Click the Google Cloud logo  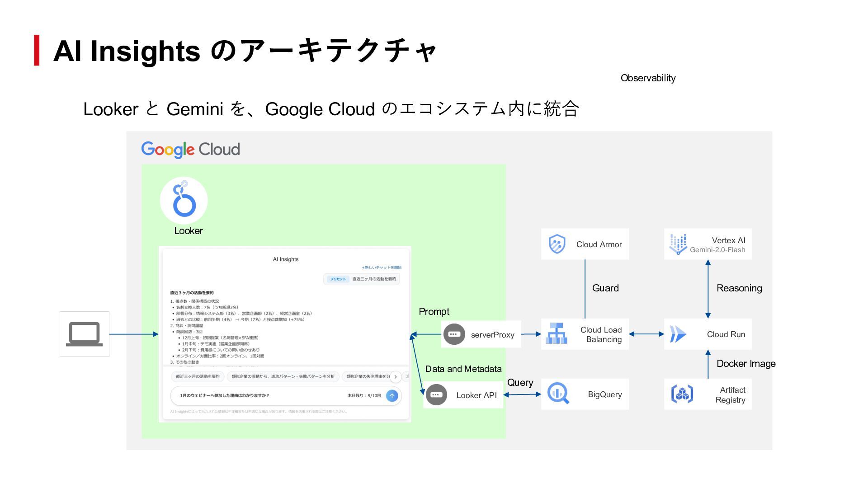tap(190, 150)
